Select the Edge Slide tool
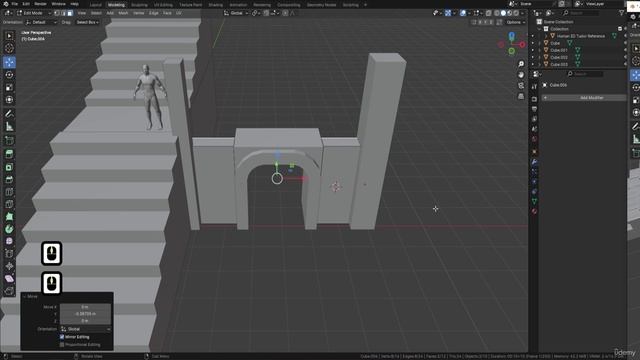The image size is (640, 360). (9, 254)
